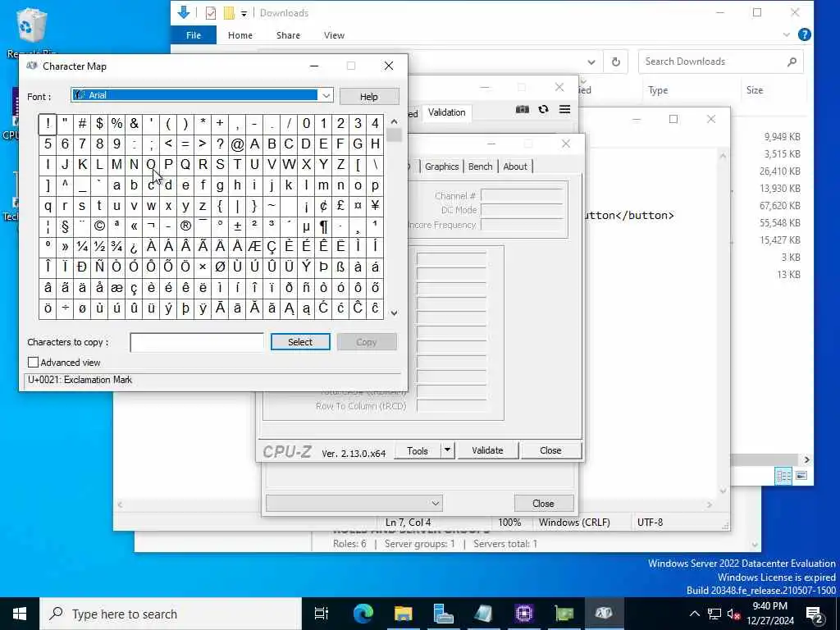The width and height of the screenshot is (840, 630).
Task: Click the camera screenshot icon
Action: (523, 109)
